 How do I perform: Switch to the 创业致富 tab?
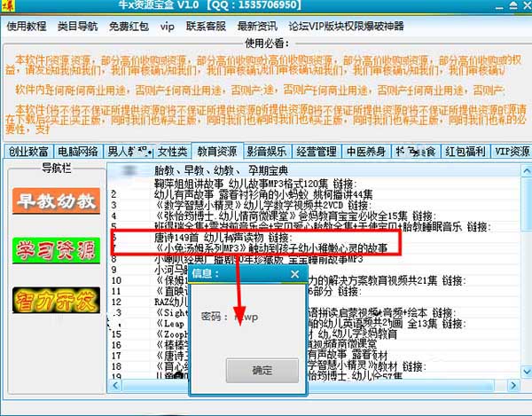[x=29, y=152]
